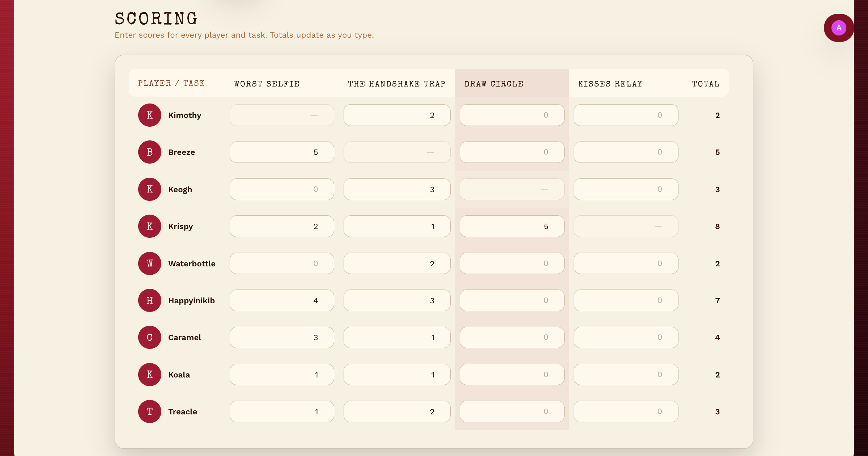Click the Kisses Relay column header
The image size is (868, 456).
tap(610, 84)
